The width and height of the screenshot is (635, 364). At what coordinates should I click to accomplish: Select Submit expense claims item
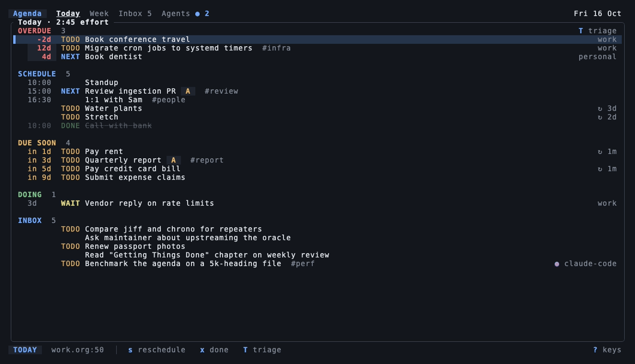coord(317,177)
